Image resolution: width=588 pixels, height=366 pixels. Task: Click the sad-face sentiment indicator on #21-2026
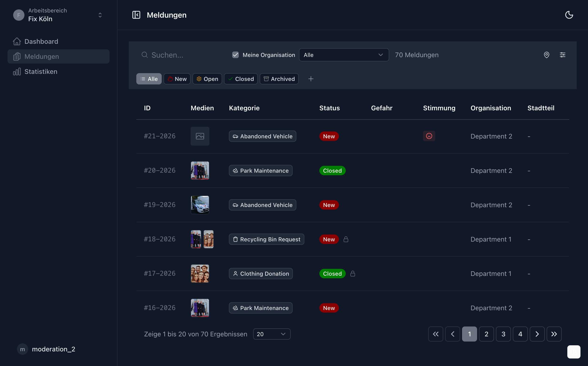click(x=429, y=136)
